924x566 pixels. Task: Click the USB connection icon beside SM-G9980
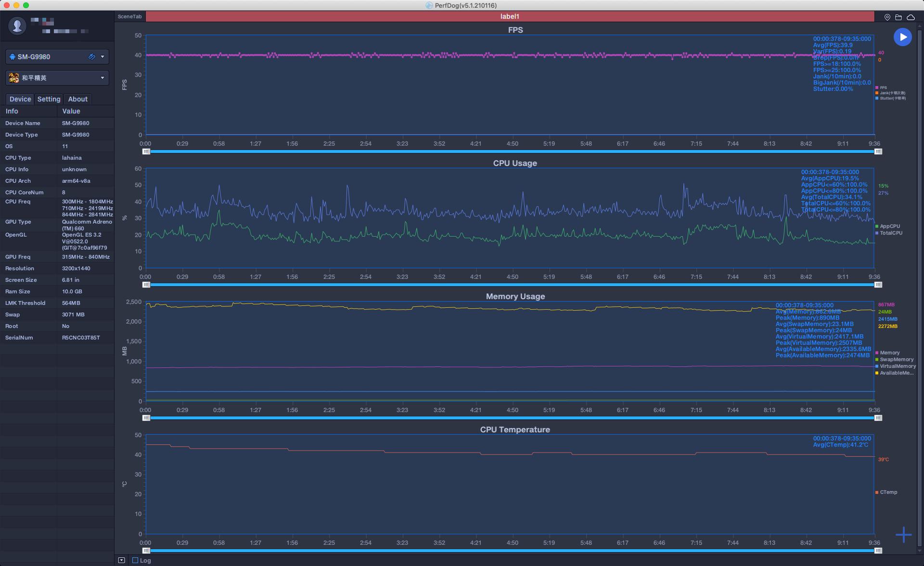pyautogui.click(x=91, y=57)
